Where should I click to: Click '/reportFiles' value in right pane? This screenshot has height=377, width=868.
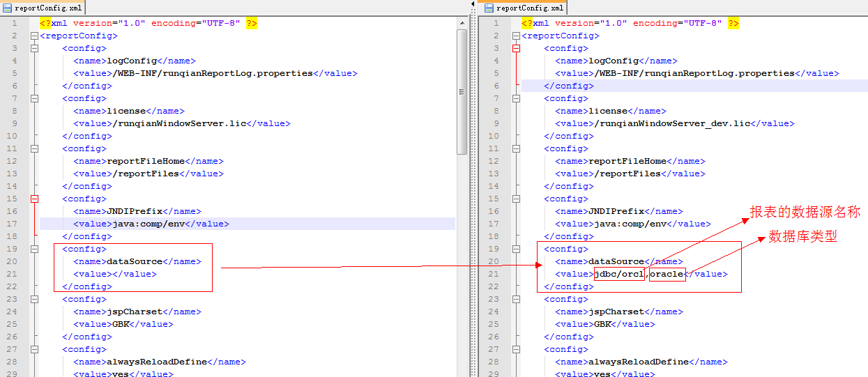tap(627, 174)
